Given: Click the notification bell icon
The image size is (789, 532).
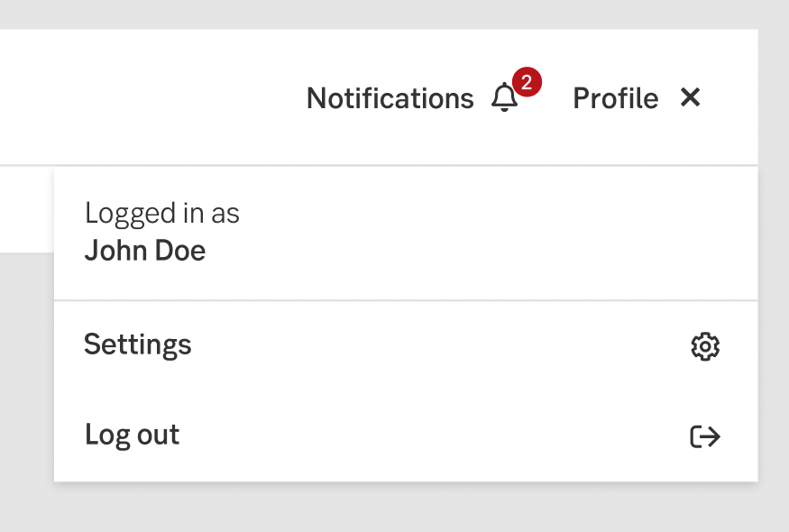Looking at the screenshot, I should coord(504,98).
